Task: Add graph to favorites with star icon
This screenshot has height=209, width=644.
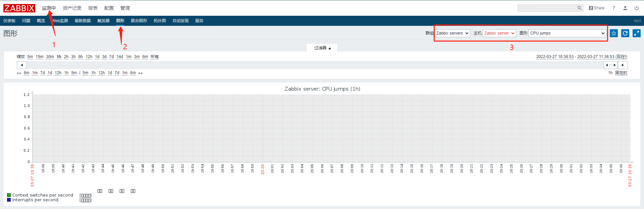Action: point(614,33)
